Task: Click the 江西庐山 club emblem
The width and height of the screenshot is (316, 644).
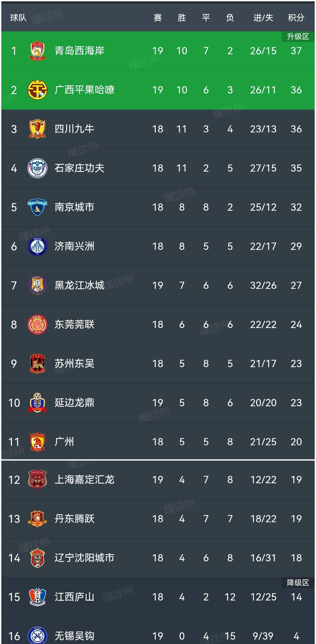Action: pyautogui.click(x=37, y=597)
